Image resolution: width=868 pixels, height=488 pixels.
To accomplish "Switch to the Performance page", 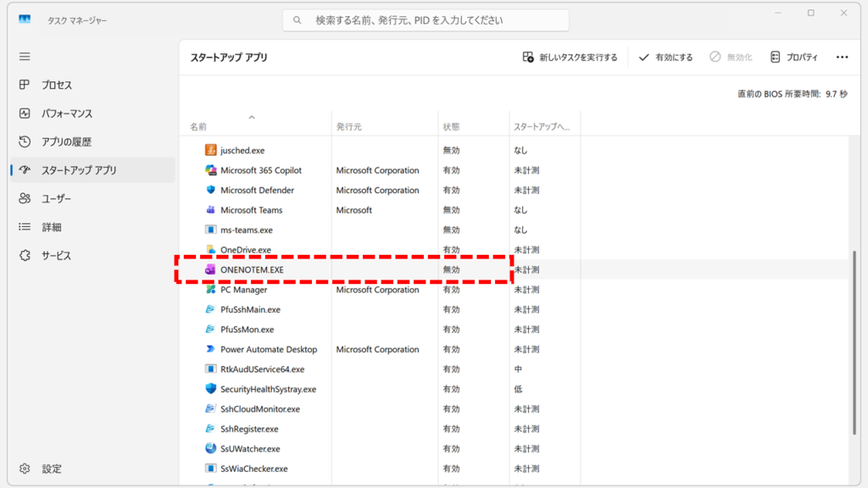I will click(x=58, y=113).
